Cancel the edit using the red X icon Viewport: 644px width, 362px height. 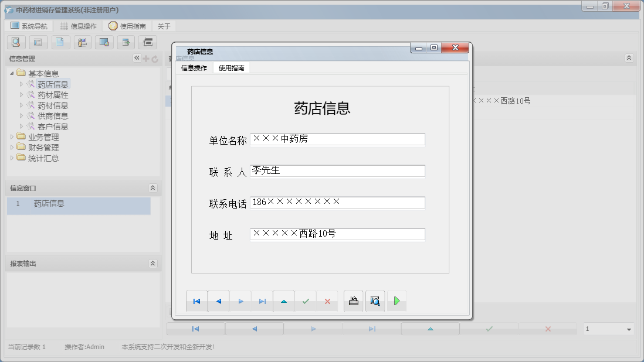click(x=327, y=300)
